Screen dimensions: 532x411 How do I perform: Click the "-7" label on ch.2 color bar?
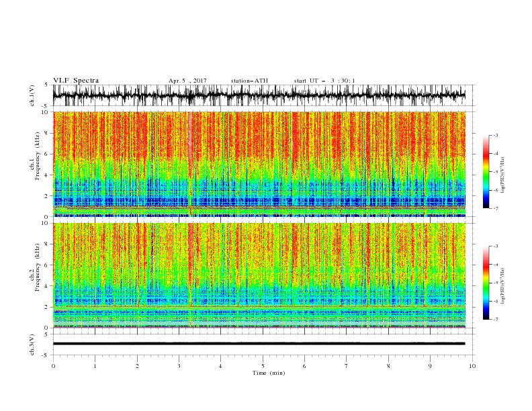[x=496, y=319]
